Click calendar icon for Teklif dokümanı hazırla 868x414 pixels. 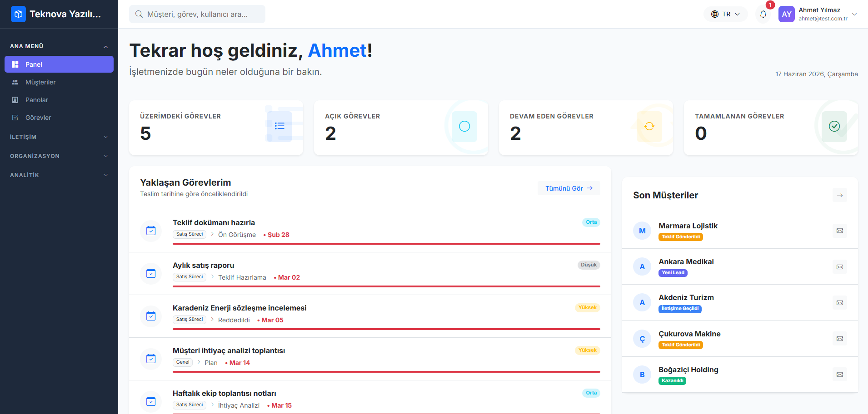pyautogui.click(x=151, y=231)
